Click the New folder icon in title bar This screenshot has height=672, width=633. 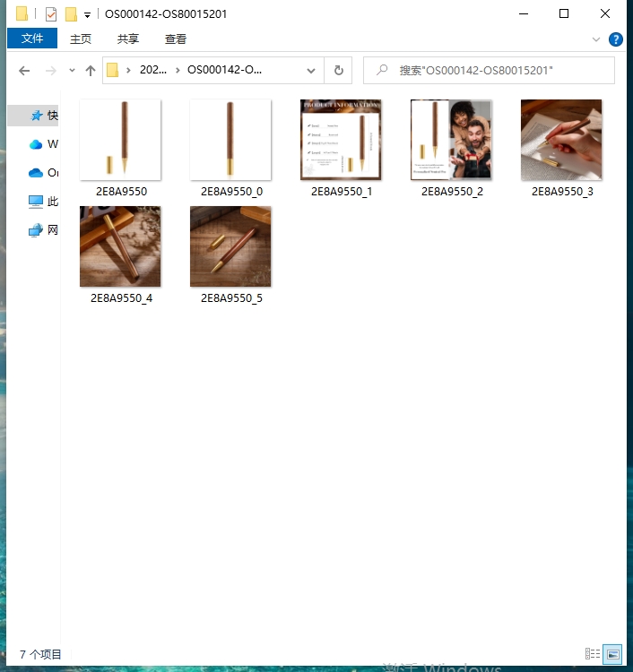point(71,14)
